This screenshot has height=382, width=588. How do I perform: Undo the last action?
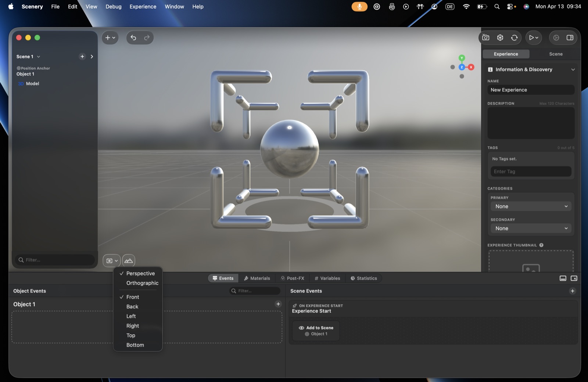(133, 37)
